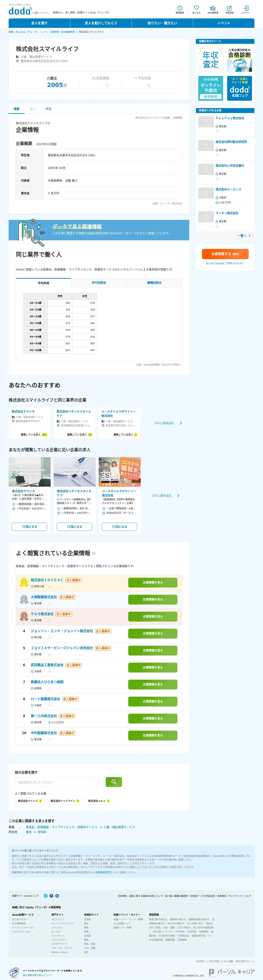Viewport: 263px width, 980px height.
Task: Open 第一三共株式会社 ranking link
Action: point(44,716)
